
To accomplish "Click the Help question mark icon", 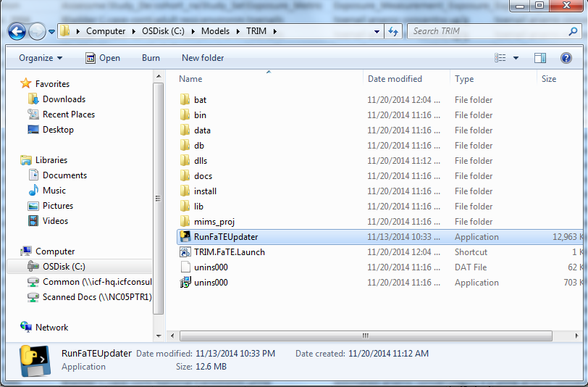I will pyautogui.click(x=566, y=58).
